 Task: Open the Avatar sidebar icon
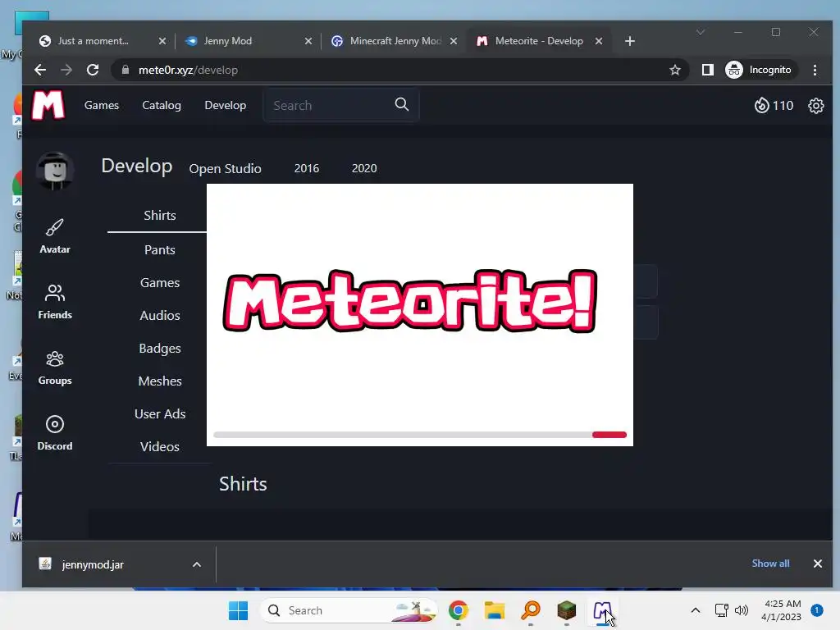pyautogui.click(x=55, y=235)
